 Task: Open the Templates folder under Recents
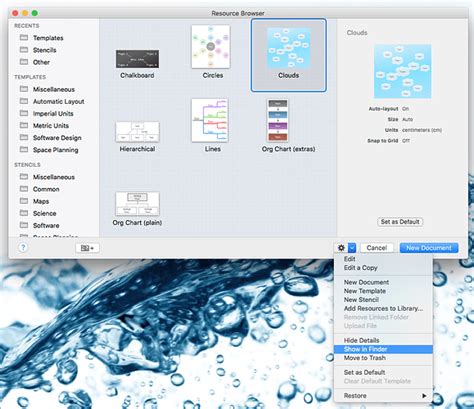coord(48,38)
